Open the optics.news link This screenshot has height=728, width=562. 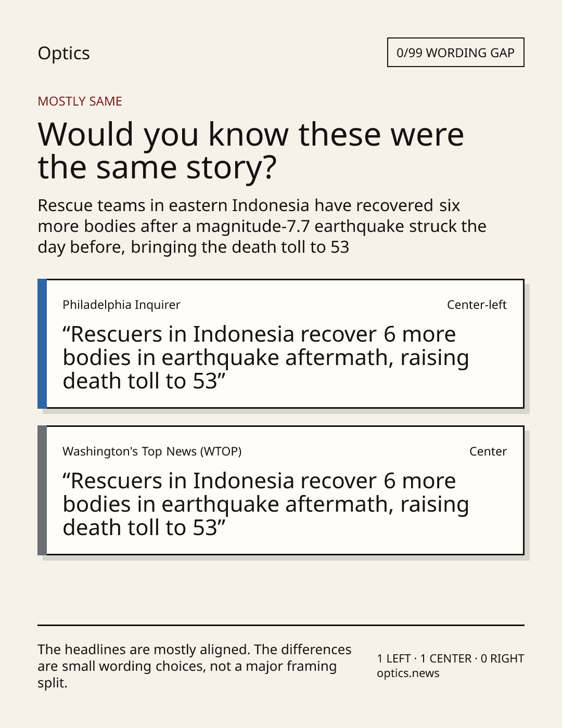coord(408,673)
